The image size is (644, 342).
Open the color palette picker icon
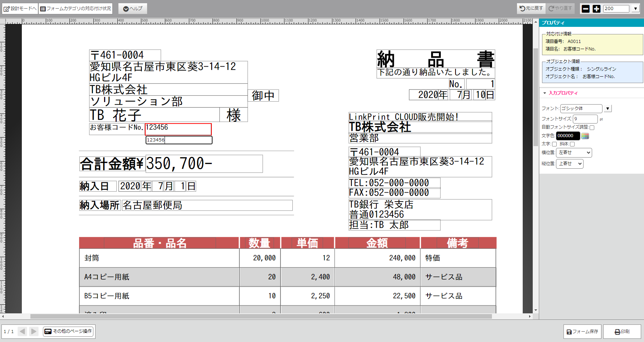(x=585, y=136)
